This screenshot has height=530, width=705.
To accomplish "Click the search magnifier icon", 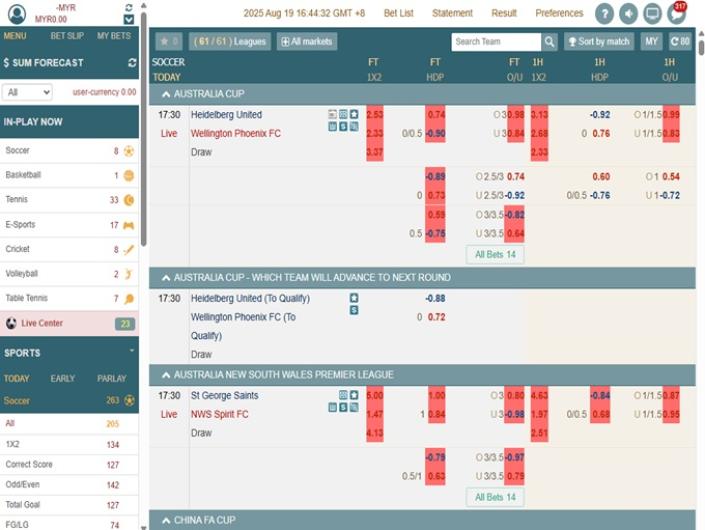I will click(549, 42).
